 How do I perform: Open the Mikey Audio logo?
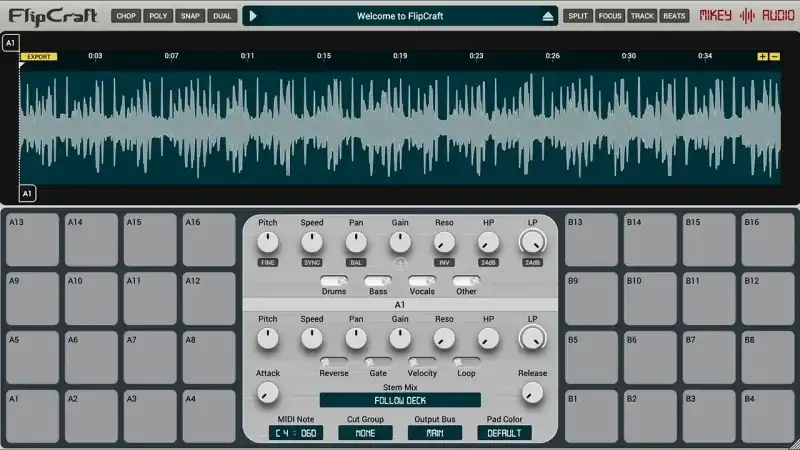[x=746, y=16]
